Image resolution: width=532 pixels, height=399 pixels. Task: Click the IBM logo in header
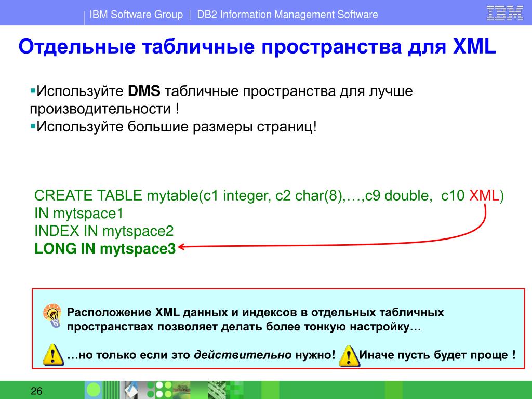504,14
